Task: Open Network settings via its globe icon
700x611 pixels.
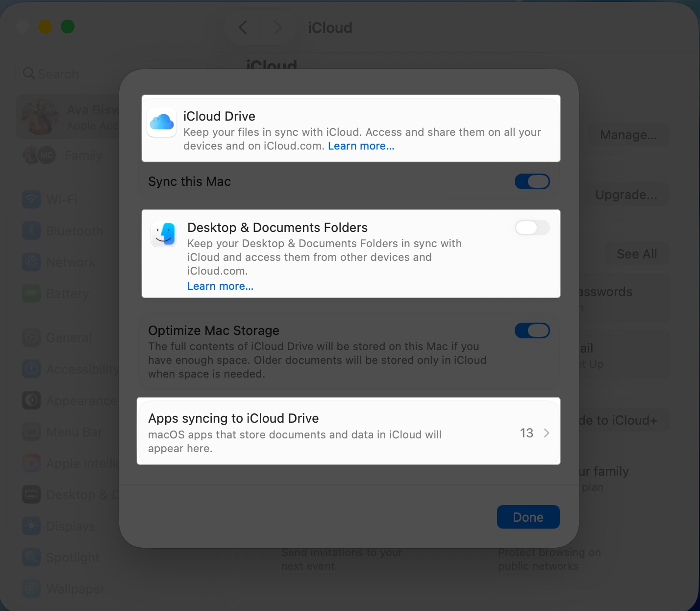Action: pos(31,262)
